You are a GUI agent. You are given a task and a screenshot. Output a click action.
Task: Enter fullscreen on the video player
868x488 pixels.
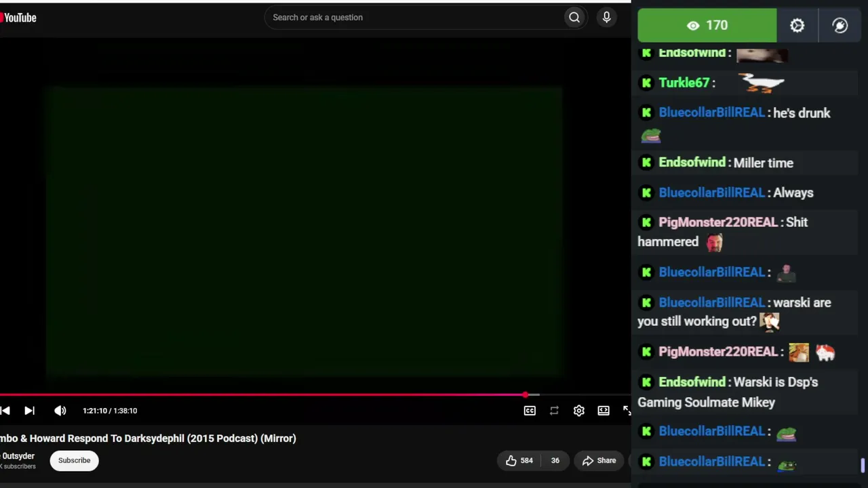tap(627, 411)
